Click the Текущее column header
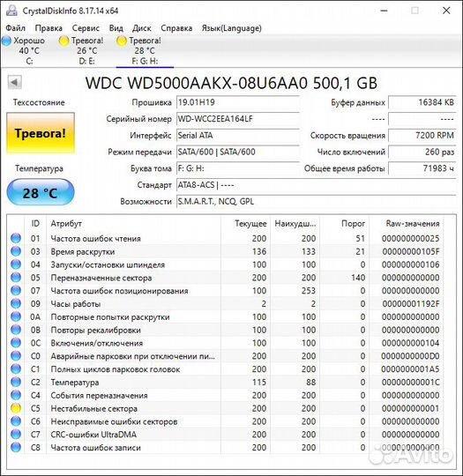This screenshot has width=463, height=476. click(245, 224)
